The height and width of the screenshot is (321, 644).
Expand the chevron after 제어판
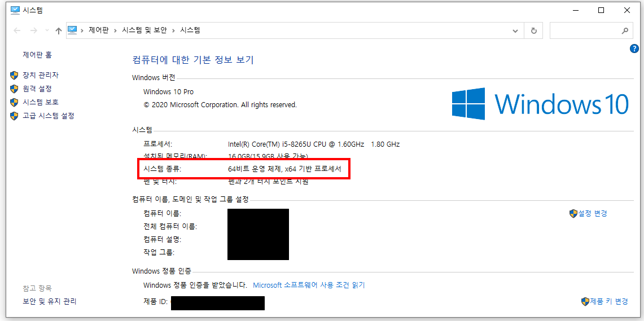tap(115, 30)
